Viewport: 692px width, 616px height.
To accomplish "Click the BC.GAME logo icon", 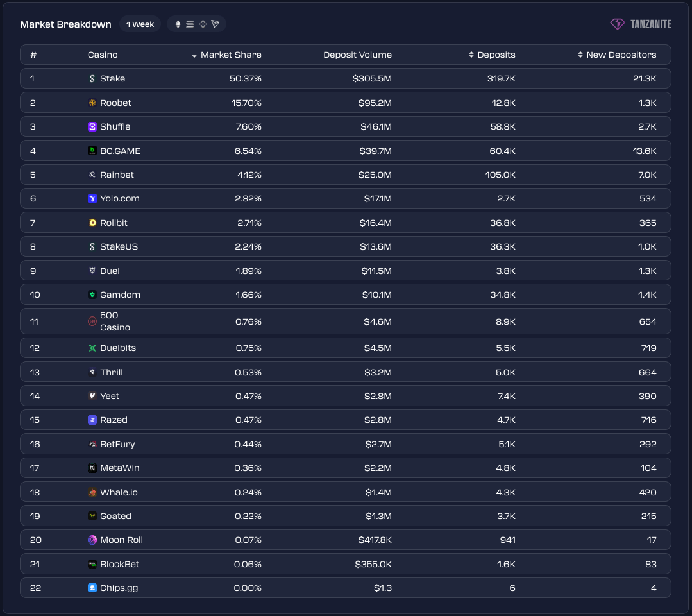I will pos(92,151).
